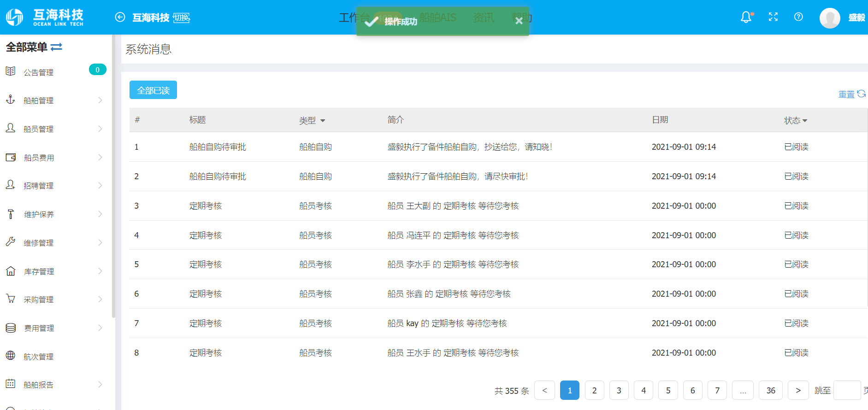
Task: Click the 船员管理 person icon
Action: coord(11,128)
